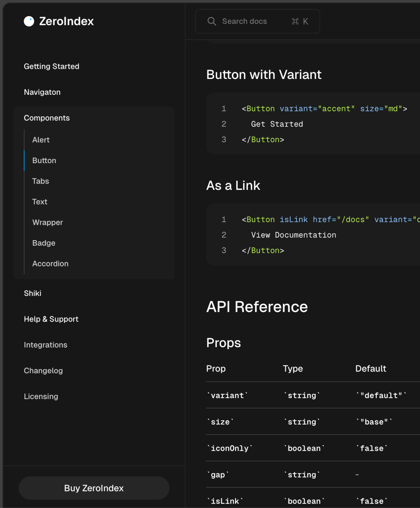
Task: Expand the Shiki sidebar section
Action: [32, 293]
